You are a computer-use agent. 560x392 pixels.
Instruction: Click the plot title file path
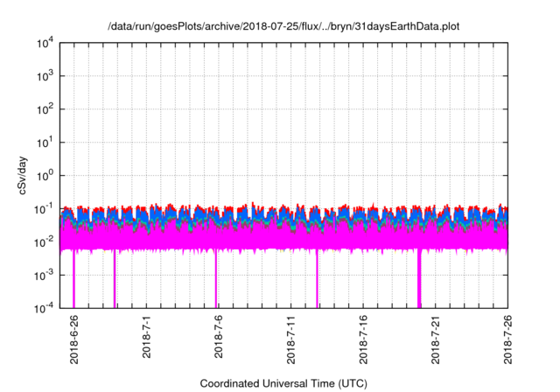pos(283,26)
